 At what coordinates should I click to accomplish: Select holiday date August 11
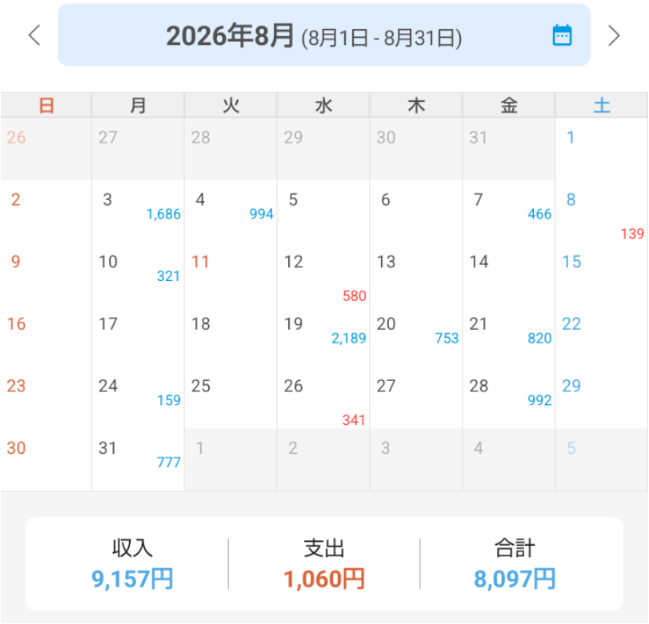231,273
